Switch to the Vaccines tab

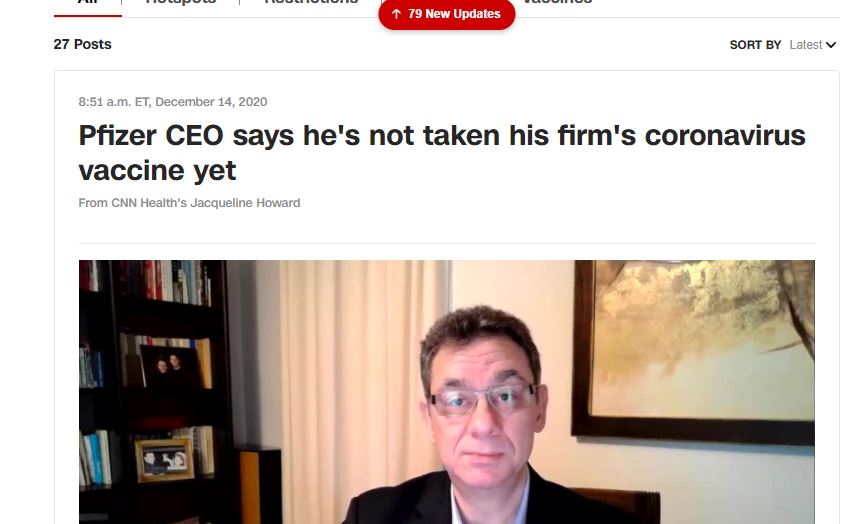pyautogui.click(x=557, y=2)
